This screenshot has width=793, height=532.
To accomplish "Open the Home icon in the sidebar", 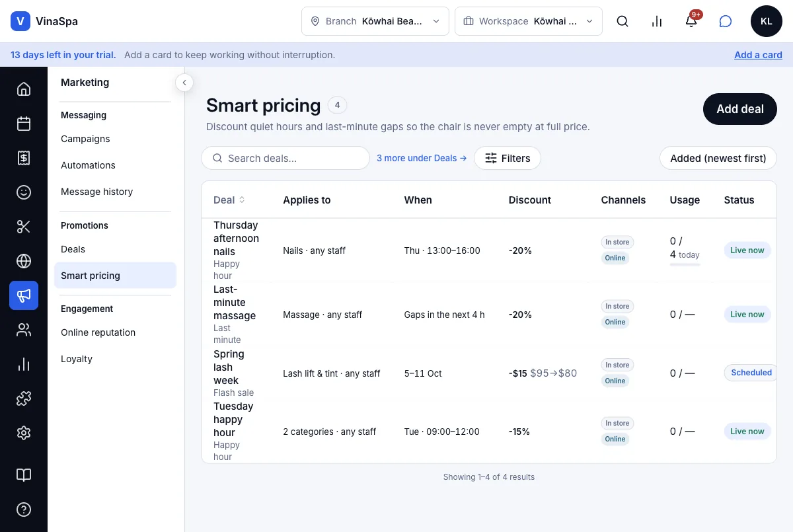I will pyautogui.click(x=24, y=89).
